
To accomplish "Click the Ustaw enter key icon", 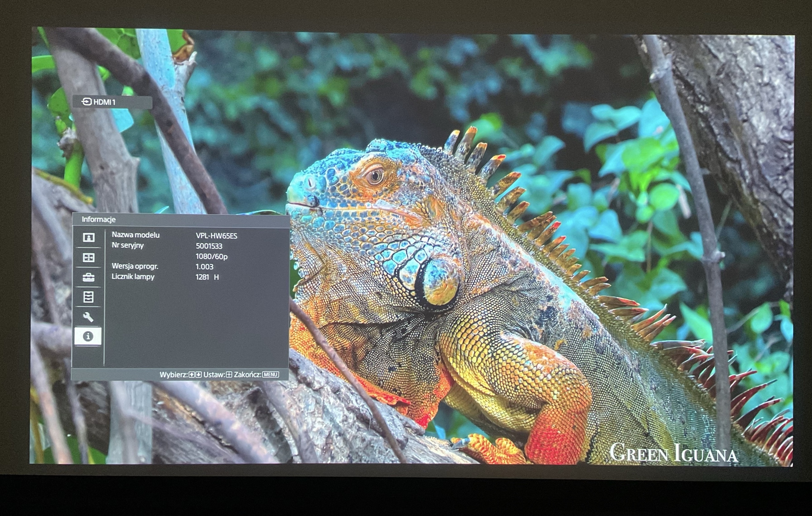I will (229, 374).
